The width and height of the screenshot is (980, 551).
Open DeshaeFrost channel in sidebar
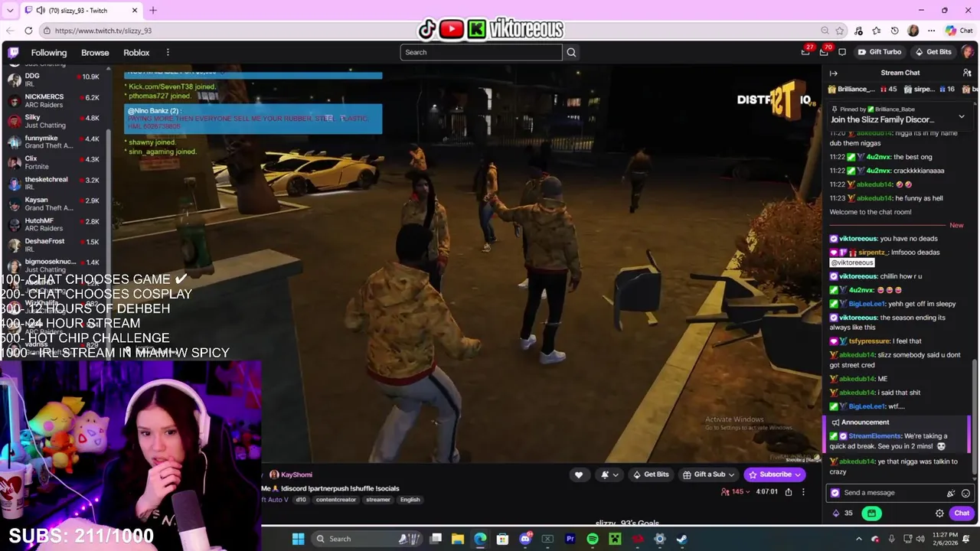click(x=54, y=245)
